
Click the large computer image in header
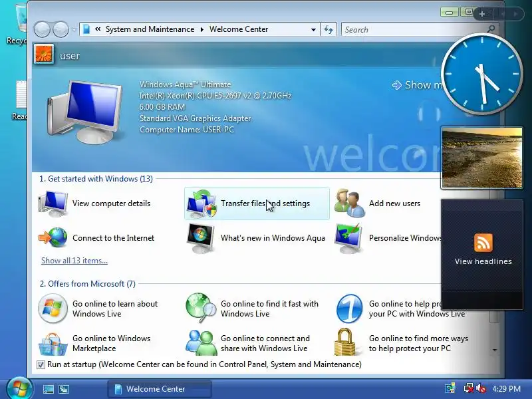point(85,112)
